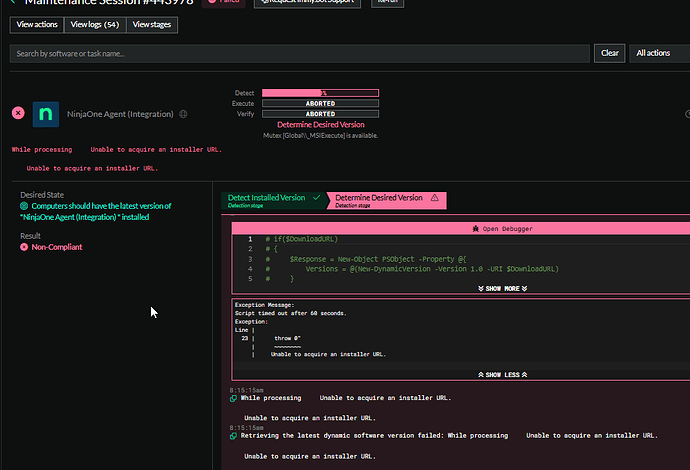
Task: Click the red failed status icon beside NinjaOne
Action: [18, 113]
